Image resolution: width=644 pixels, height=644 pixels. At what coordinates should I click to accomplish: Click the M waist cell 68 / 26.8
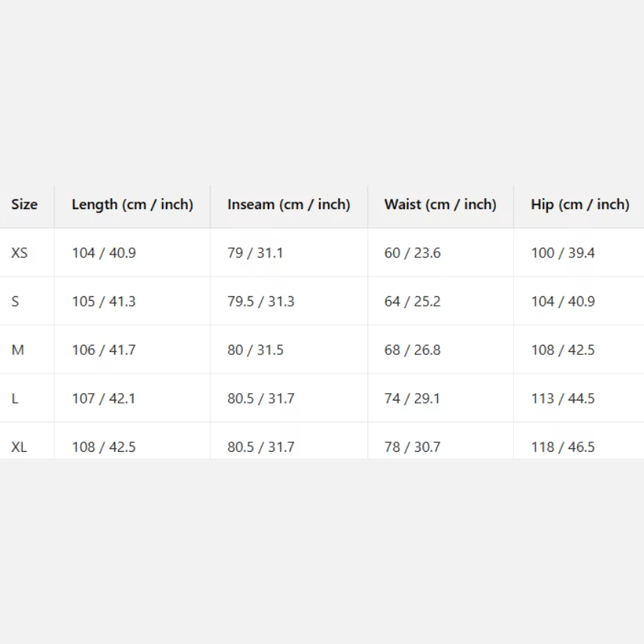(x=412, y=350)
